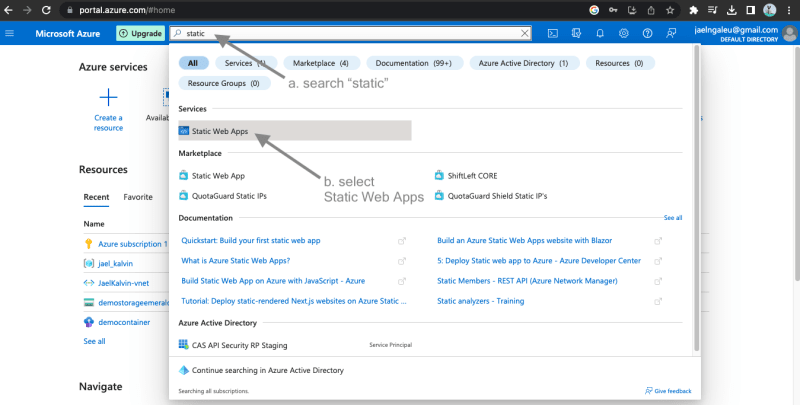Open QuotaGuard Static IPs marketplace item
The height and width of the screenshot is (405, 800).
tap(223, 196)
